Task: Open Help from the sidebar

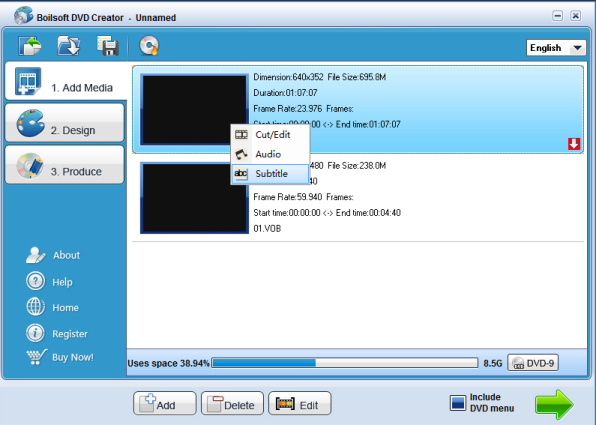Action: tap(49, 282)
